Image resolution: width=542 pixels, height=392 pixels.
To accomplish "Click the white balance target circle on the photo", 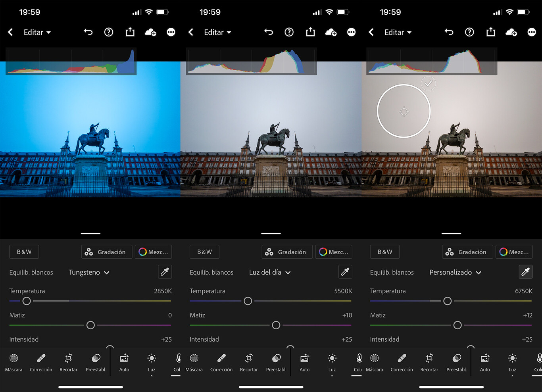I will pyautogui.click(x=404, y=111).
